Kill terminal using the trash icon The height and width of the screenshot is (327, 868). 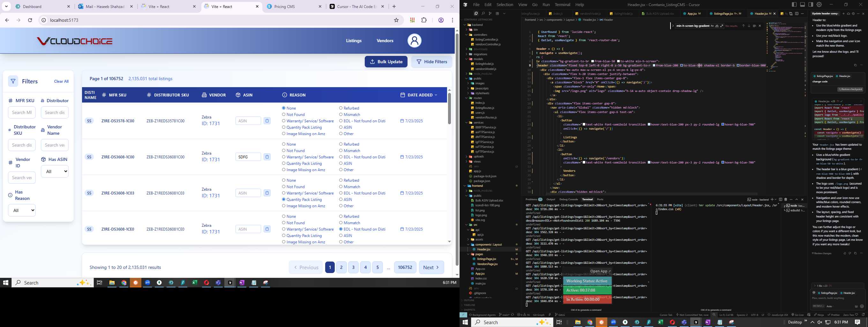(x=785, y=199)
